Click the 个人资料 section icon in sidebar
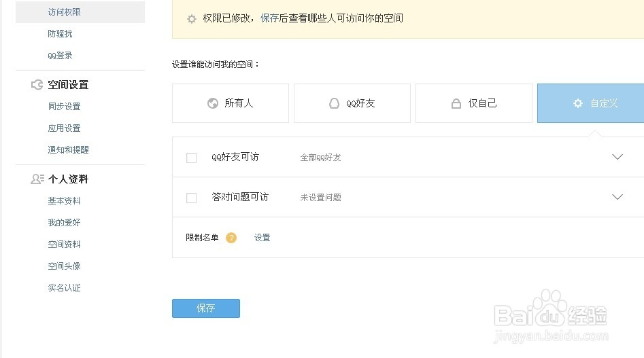This screenshot has height=358, width=644. click(37, 179)
